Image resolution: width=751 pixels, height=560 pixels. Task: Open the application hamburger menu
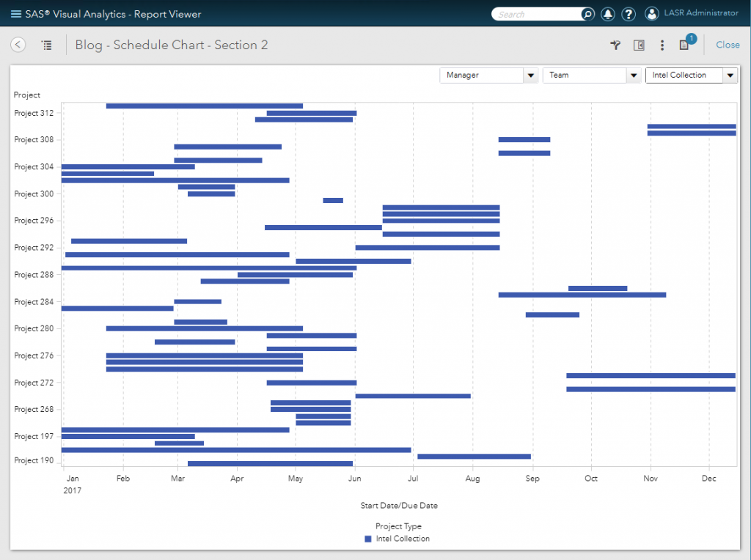[x=14, y=13]
